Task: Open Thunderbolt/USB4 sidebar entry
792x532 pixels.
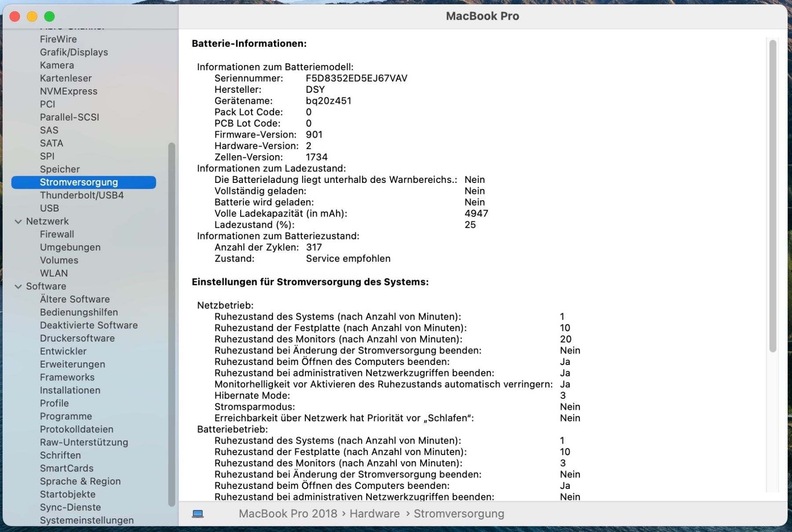Action: tap(82, 195)
